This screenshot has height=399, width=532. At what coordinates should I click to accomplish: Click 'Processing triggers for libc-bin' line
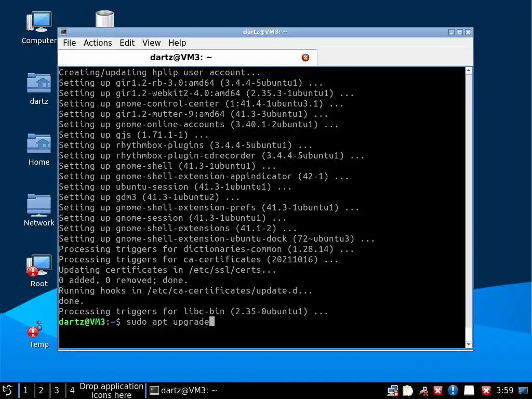pyautogui.click(x=193, y=312)
